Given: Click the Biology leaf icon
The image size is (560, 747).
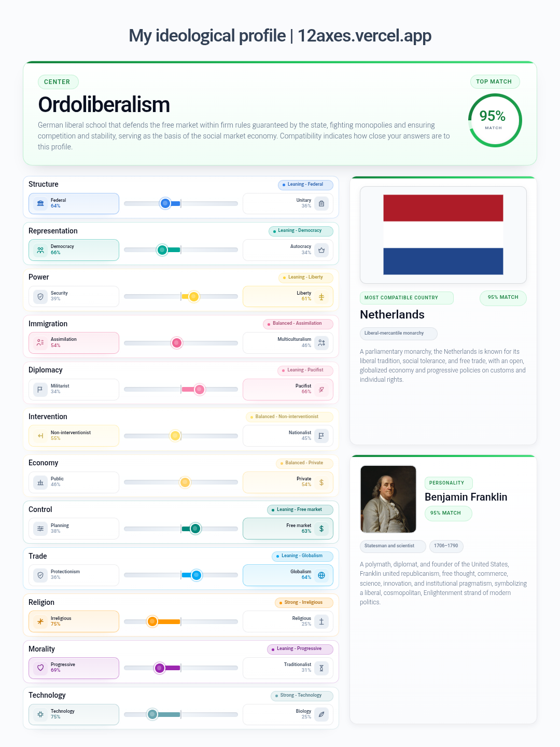Looking at the screenshot, I should pyautogui.click(x=321, y=714).
